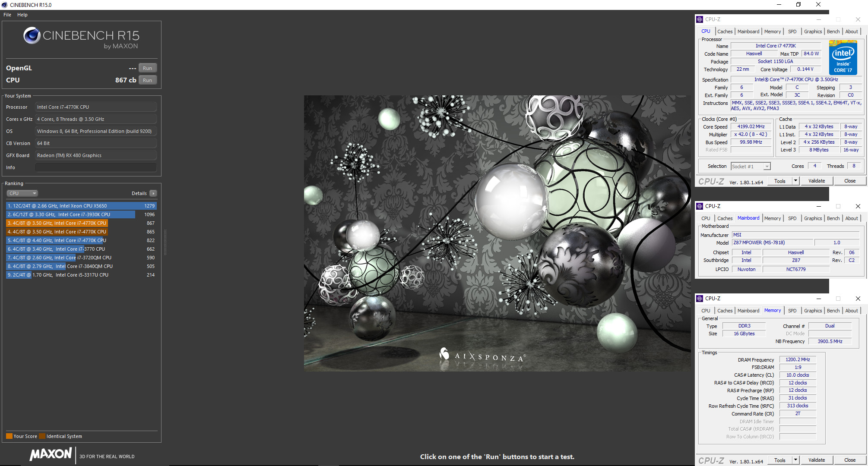Select ranking row i7-4770K scoring 867
The height and width of the screenshot is (466, 868).
pyautogui.click(x=81, y=223)
